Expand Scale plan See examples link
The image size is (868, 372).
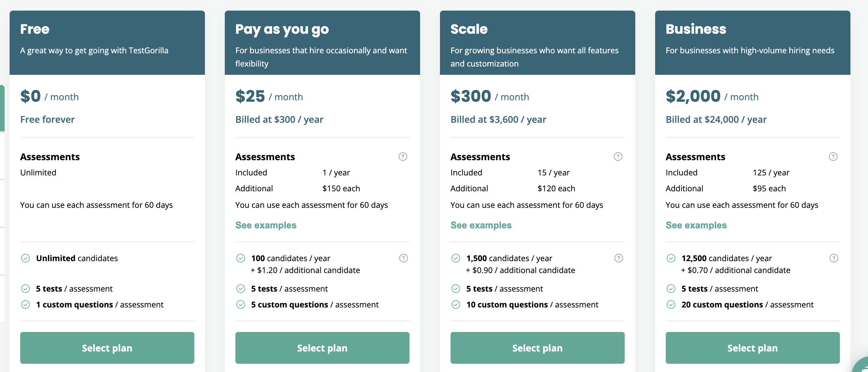coord(480,225)
